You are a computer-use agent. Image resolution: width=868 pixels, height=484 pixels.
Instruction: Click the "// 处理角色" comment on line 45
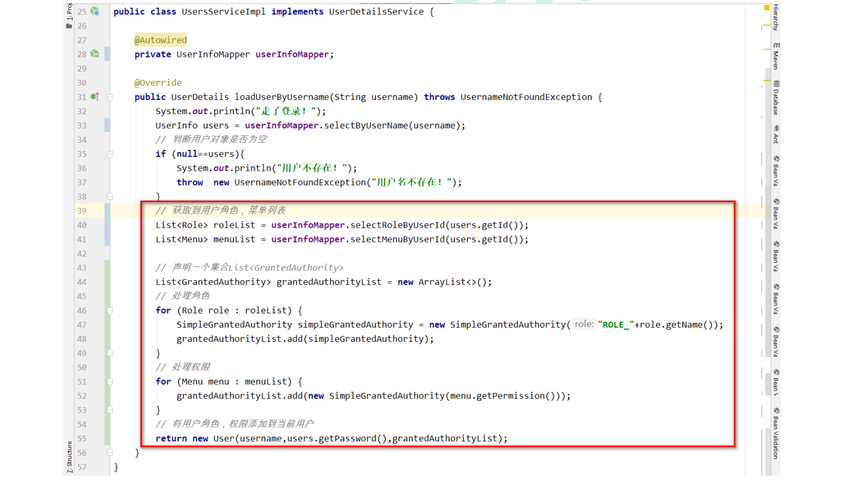(x=182, y=296)
